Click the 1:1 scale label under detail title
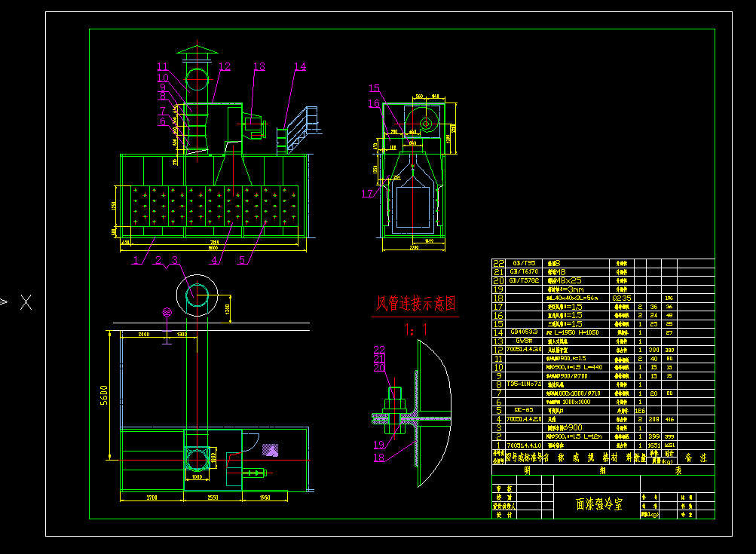This screenshot has height=554, width=756. pos(415,329)
